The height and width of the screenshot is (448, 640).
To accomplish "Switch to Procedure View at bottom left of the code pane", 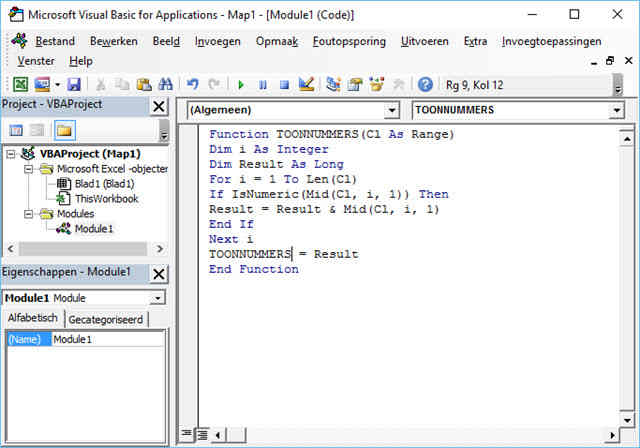I will pos(187,434).
